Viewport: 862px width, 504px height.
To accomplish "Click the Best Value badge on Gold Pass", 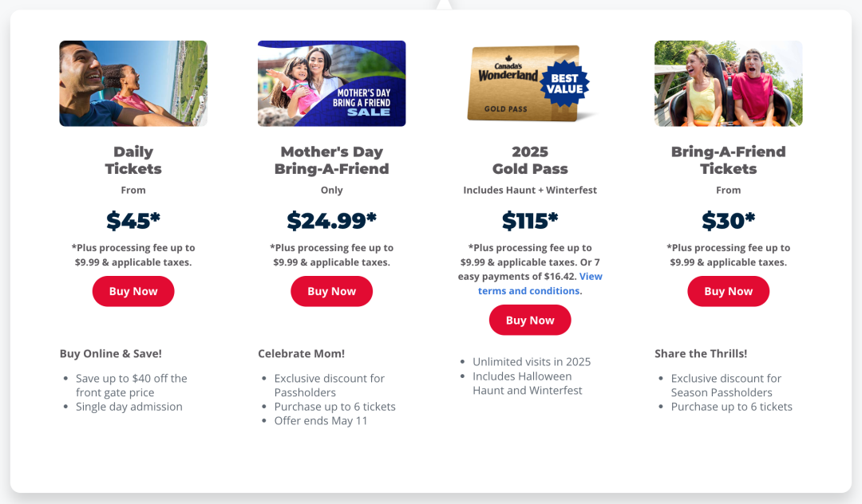I will tap(564, 84).
